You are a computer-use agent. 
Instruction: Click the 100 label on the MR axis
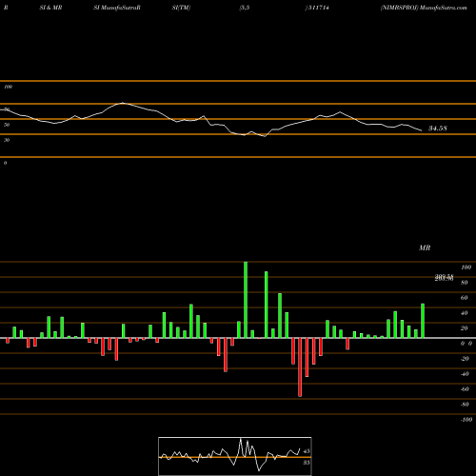[x=466, y=268]
